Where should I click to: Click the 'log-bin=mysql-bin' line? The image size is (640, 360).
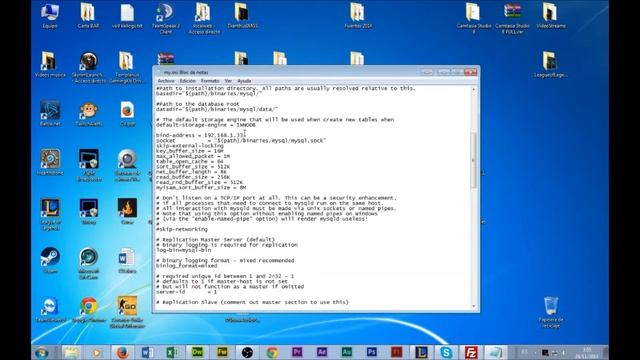[183, 250]
